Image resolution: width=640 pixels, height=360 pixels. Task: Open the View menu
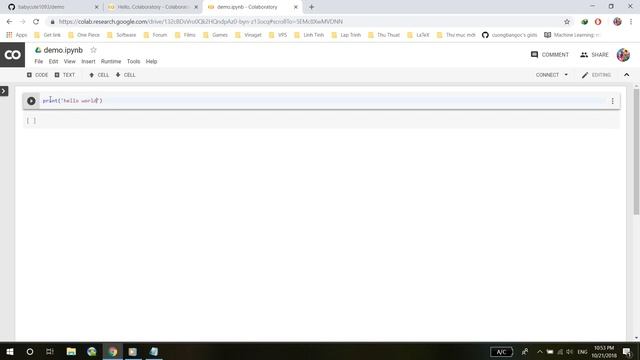[x=69, y=61]
